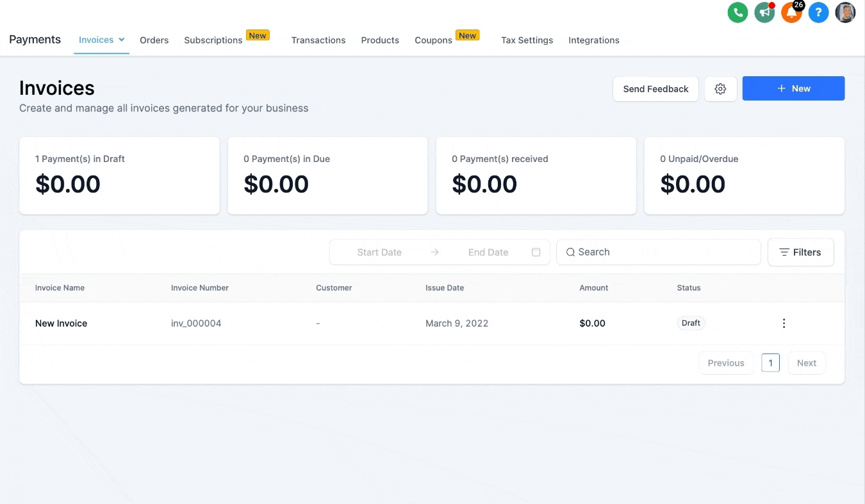Select the Draft status badge
Image resolution: width=865 pixels, height=504 pixels.
[x=691, y=323]
